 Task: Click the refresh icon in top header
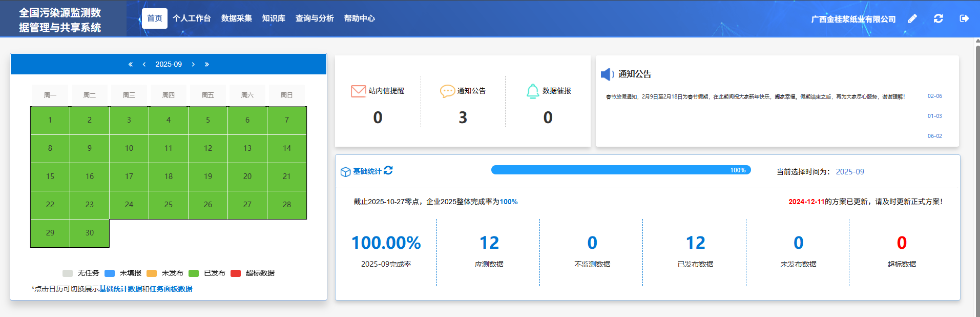tap(938, 19)
